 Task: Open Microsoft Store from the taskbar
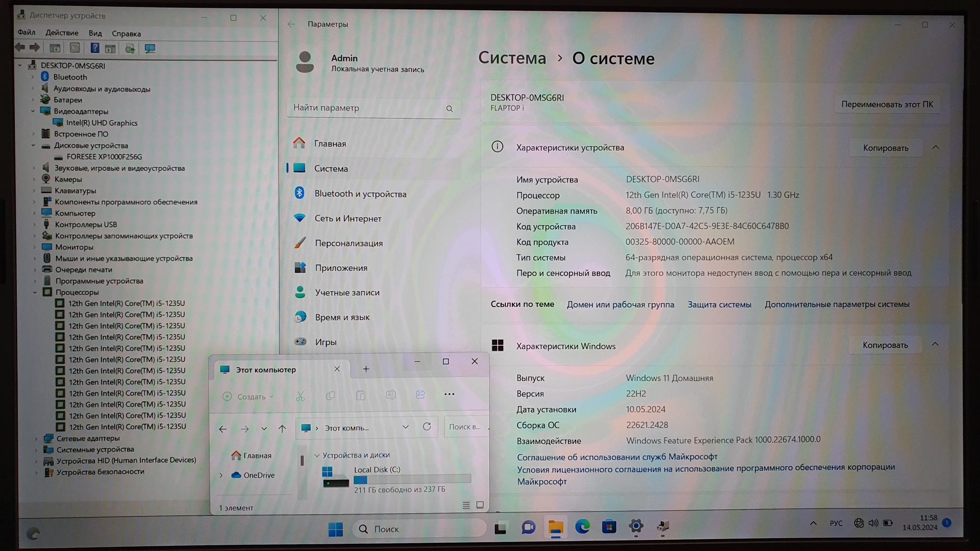pyautogui.click(x=609, y=527)
